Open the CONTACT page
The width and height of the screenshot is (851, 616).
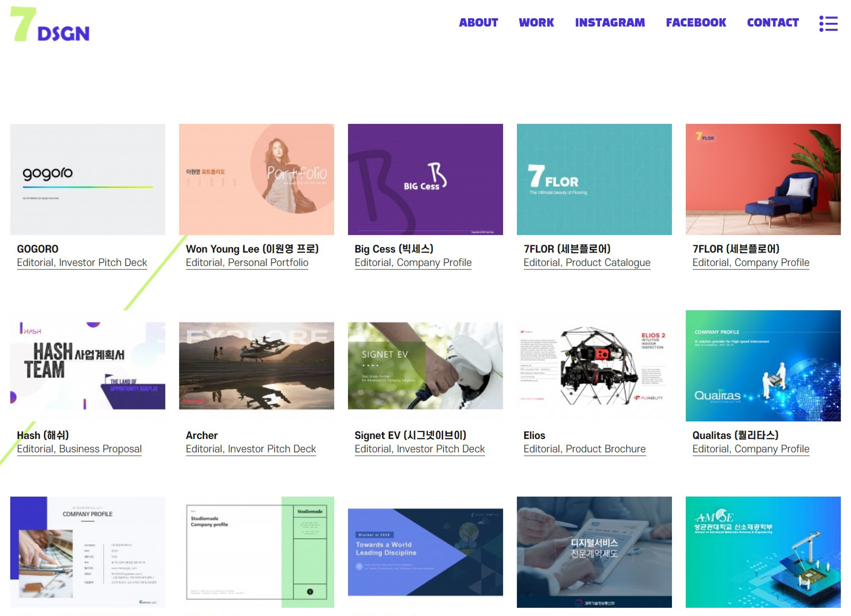[773, 23]
